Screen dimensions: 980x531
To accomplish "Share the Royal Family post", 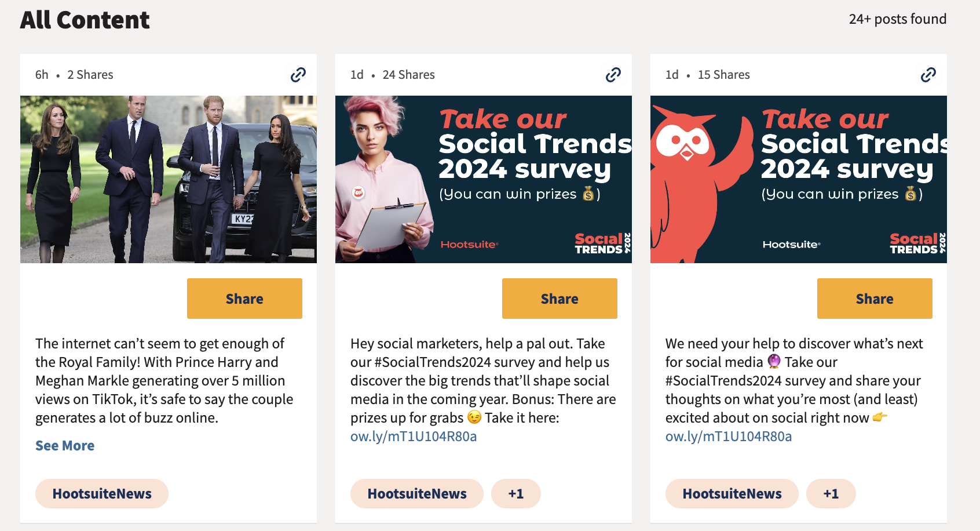I will pos(244,299).
